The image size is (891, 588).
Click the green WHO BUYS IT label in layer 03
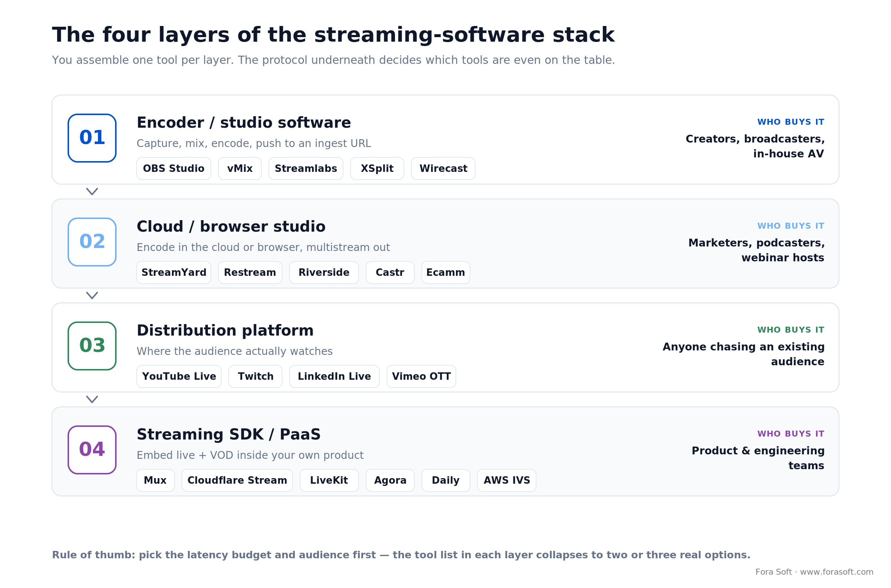(x=790, y=330)
